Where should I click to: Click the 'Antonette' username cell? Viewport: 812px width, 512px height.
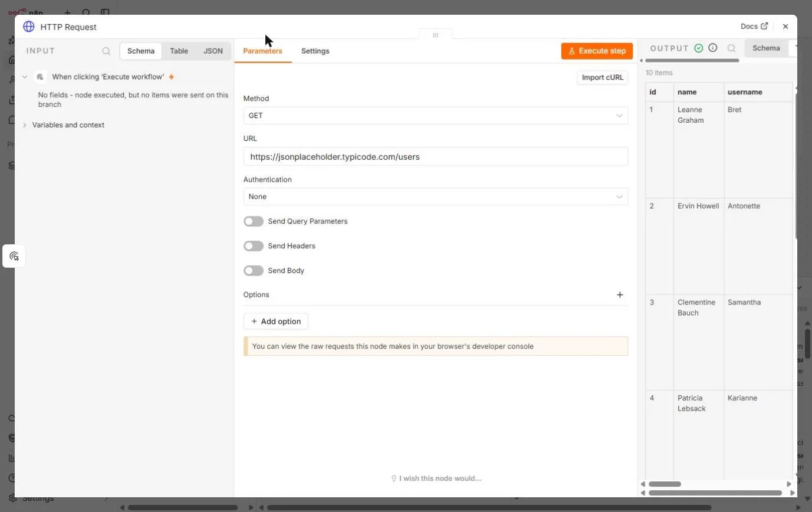(x=758, y=247)
